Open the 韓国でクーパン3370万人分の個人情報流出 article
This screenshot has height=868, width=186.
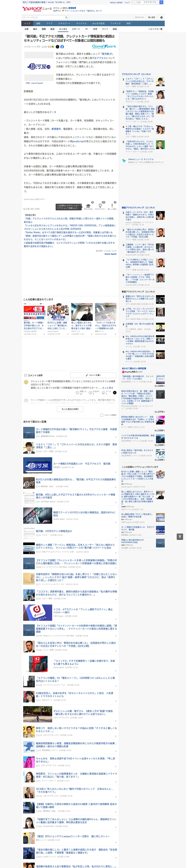point(85,514)
